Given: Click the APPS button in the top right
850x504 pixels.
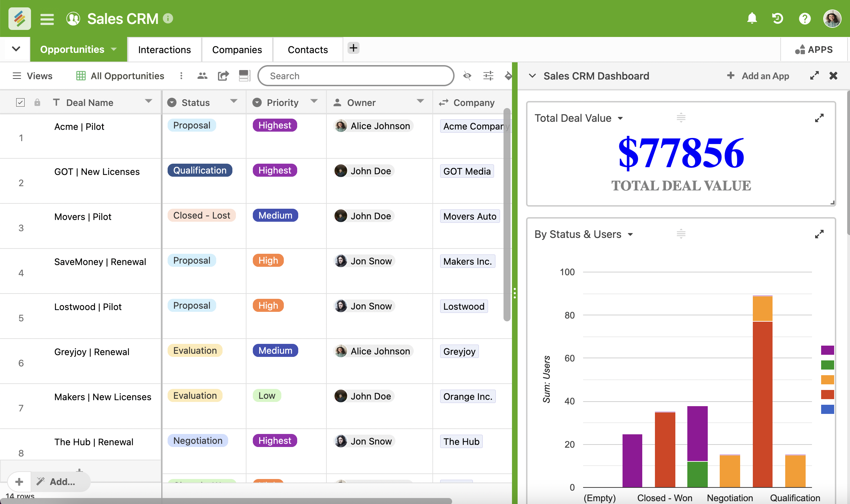Looking at the screenshot, I should (x=814, y=50).
